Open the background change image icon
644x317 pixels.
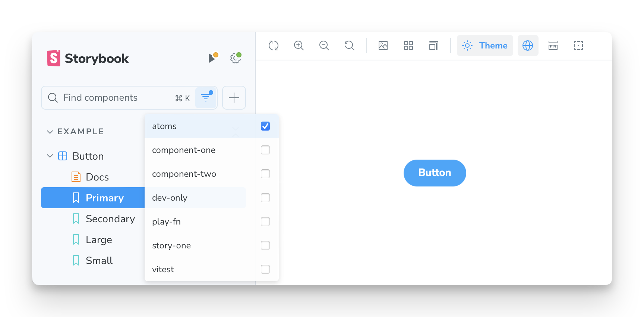click(383, 45)
